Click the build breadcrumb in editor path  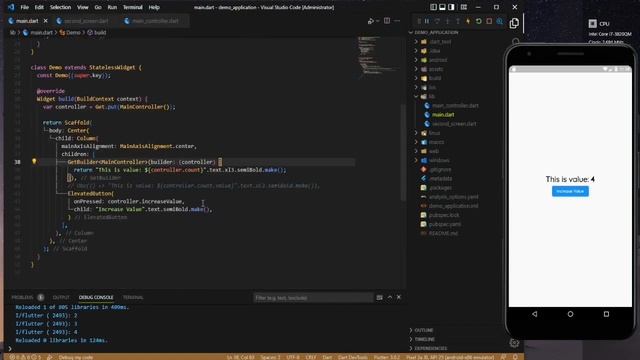(97, 32)
